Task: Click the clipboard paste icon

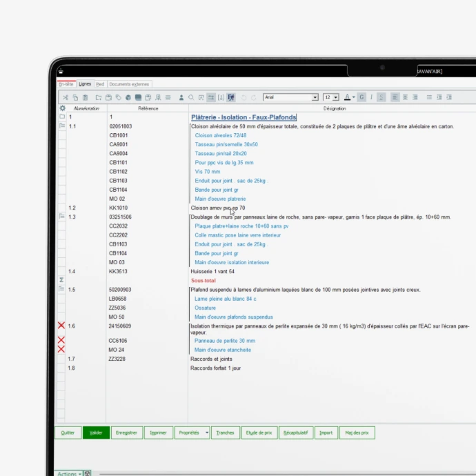Action: click(86, 97)
